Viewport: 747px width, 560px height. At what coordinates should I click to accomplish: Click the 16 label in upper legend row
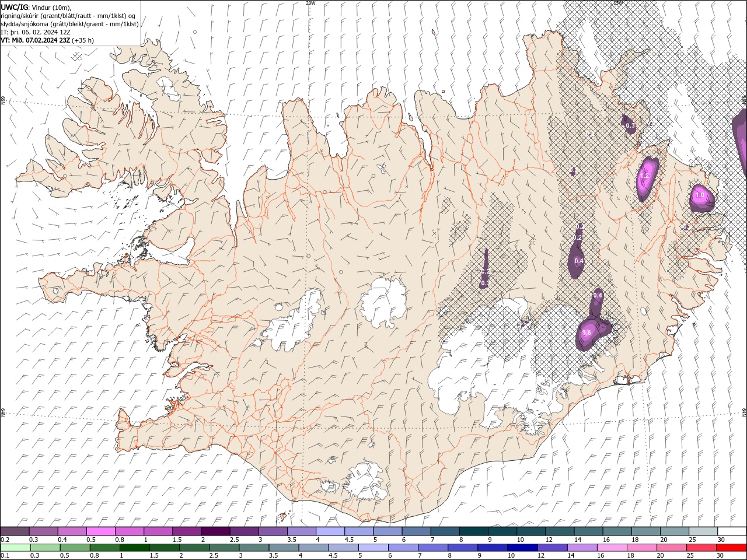607,540
